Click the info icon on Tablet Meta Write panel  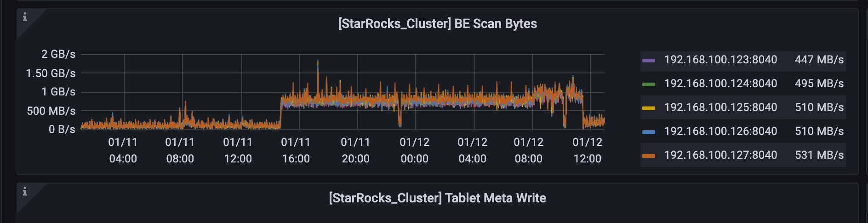click(x=25, y=191)
